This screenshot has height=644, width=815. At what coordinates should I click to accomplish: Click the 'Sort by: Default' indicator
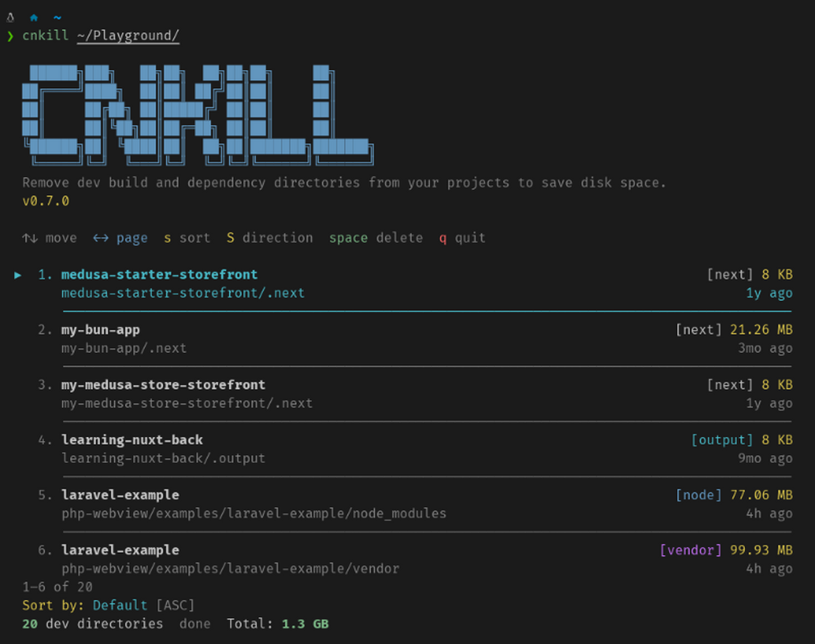point(85,605)
